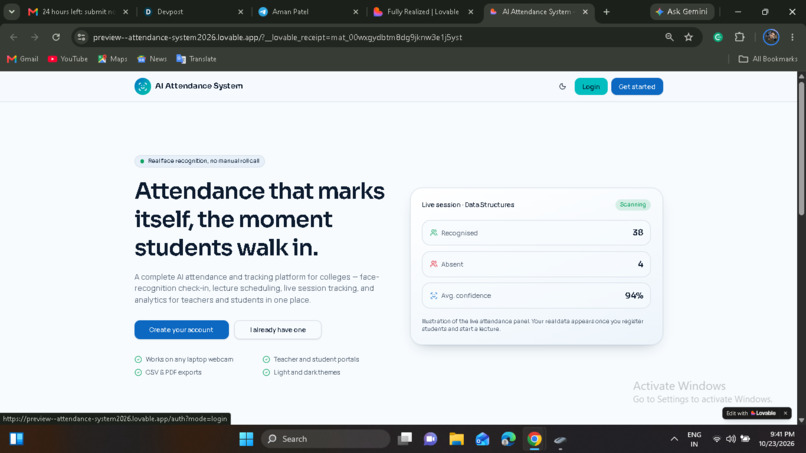This screenshot has width=806, height=453.
Task: Open Outlook mail icon on taskbar
Action: pyautogui.click(x=482, y=439)
